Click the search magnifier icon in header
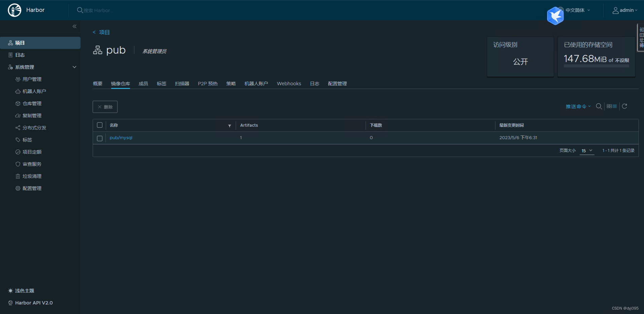644x314 pixels. pos(80,10)
